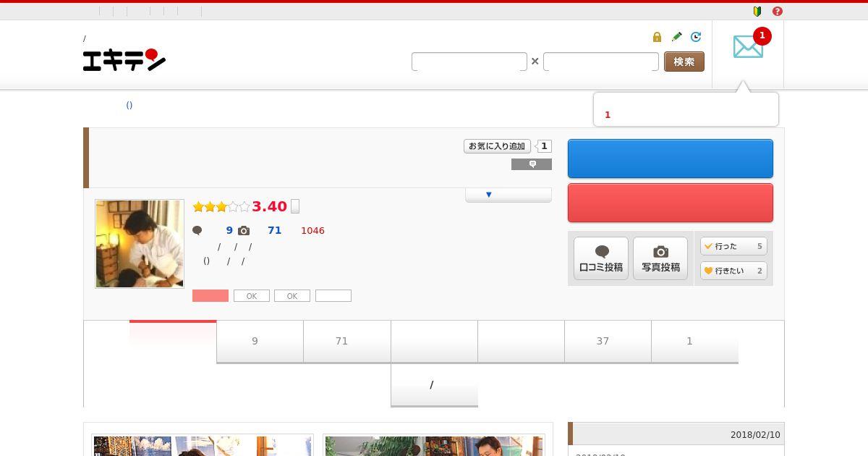Click the empty tag after the OK tags

333,296
